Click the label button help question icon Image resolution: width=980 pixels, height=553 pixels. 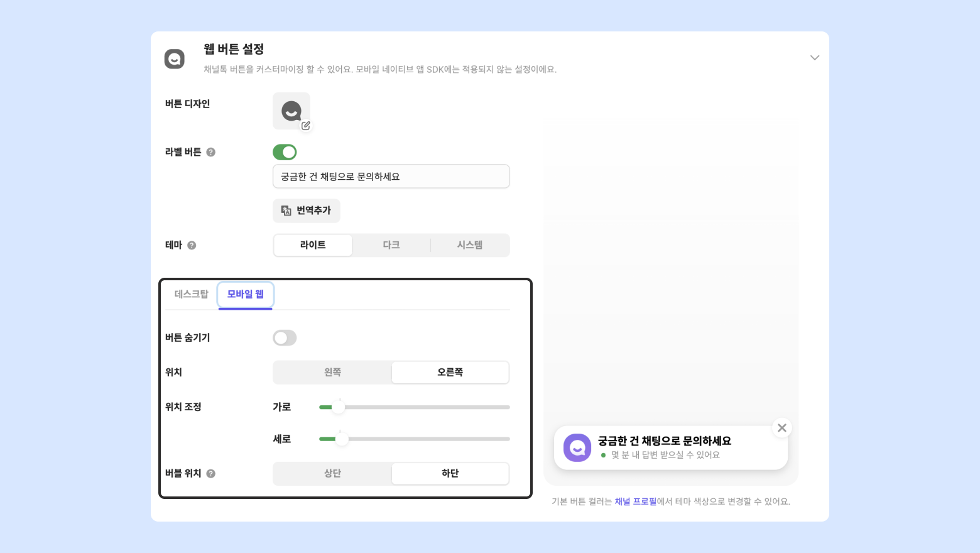[x=211, y=152]
